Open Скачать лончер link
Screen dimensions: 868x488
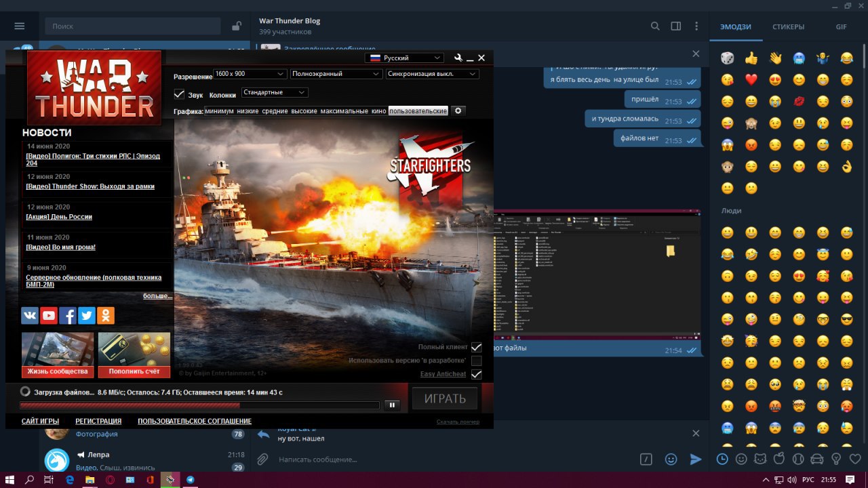coord(458,422)
